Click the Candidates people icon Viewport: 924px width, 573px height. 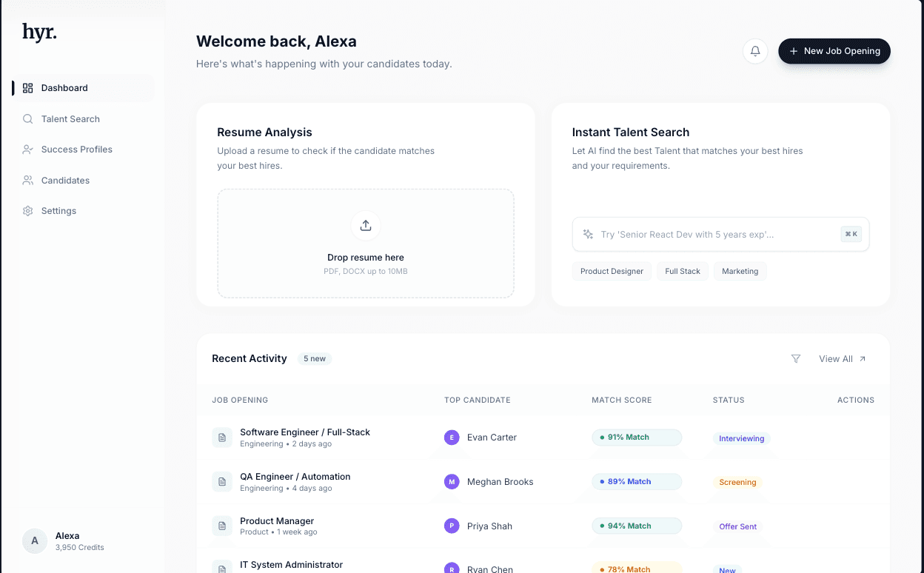pos(27,180)
